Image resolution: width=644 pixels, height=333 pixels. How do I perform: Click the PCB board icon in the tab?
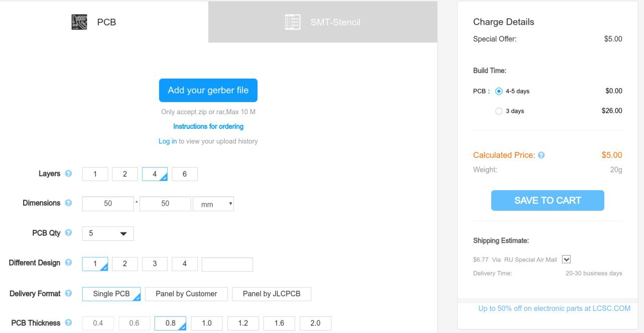79,22
